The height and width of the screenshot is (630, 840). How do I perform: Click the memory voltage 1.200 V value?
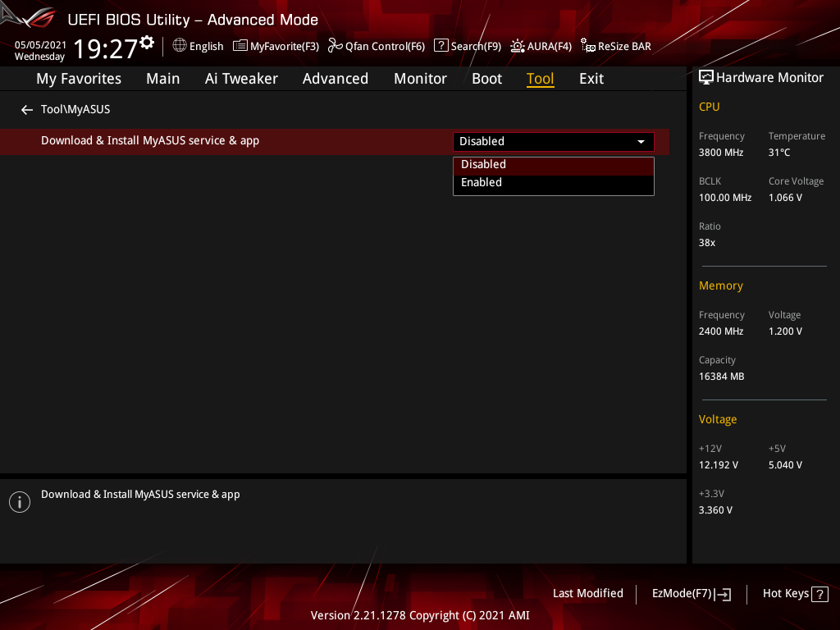pyautogui.click(x=785, y=331)
